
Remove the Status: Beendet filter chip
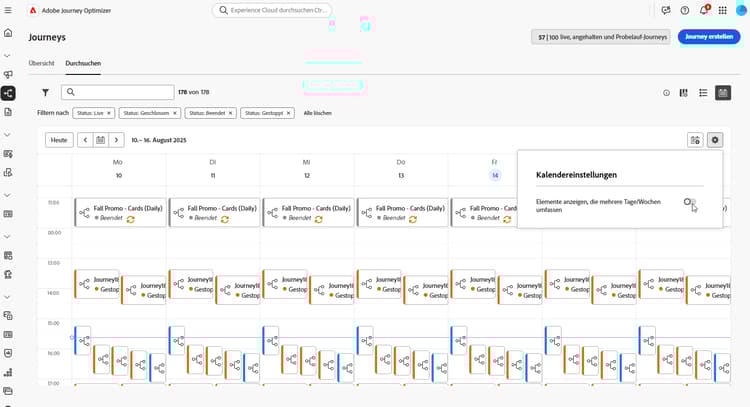[231, 113]
